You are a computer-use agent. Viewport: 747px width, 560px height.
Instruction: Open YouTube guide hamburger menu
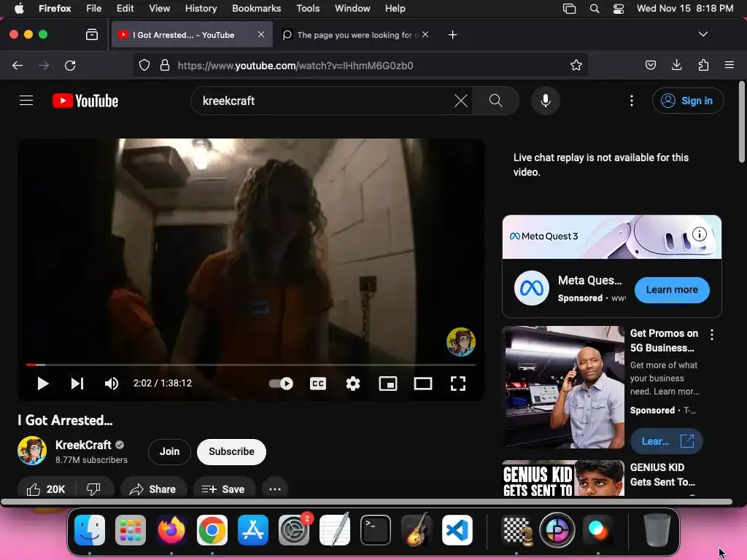coord(26,101)
